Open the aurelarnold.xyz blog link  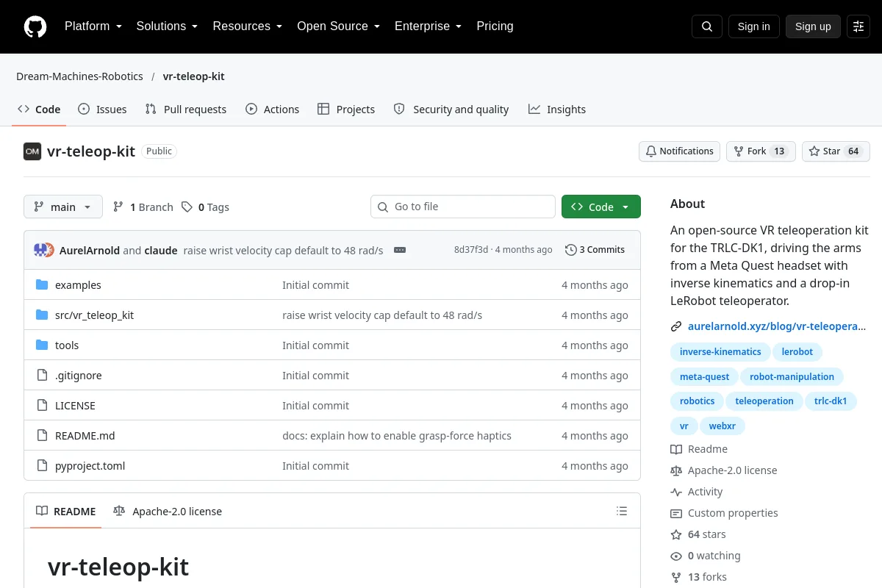(777, 326)
